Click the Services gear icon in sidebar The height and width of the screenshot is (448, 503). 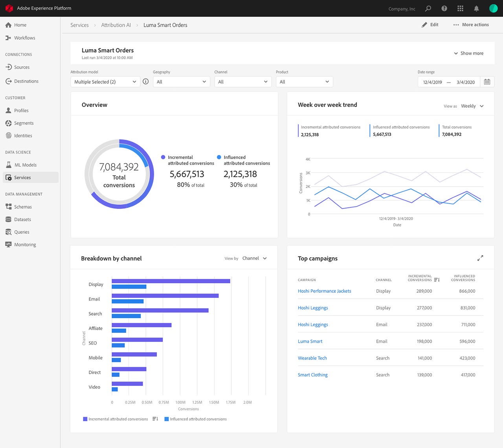click(9, 178)
